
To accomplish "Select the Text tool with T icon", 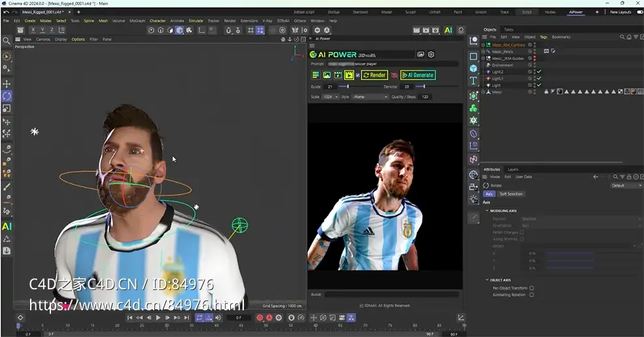I will point(473,80).
